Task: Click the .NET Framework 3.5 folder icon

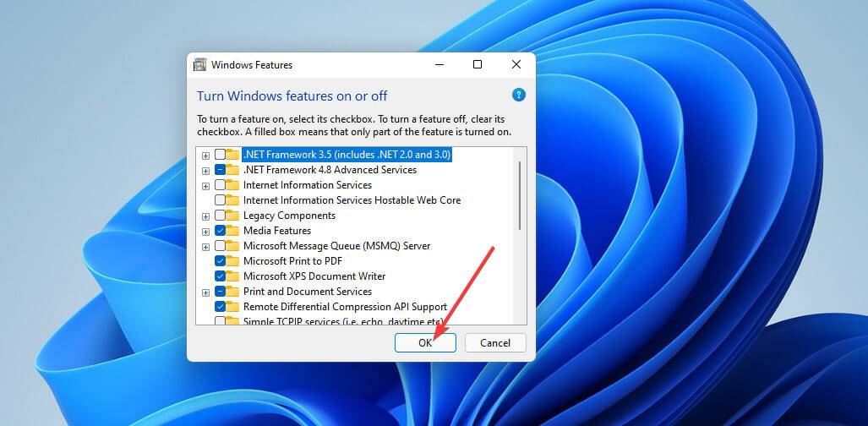Action: click(232, 155)
